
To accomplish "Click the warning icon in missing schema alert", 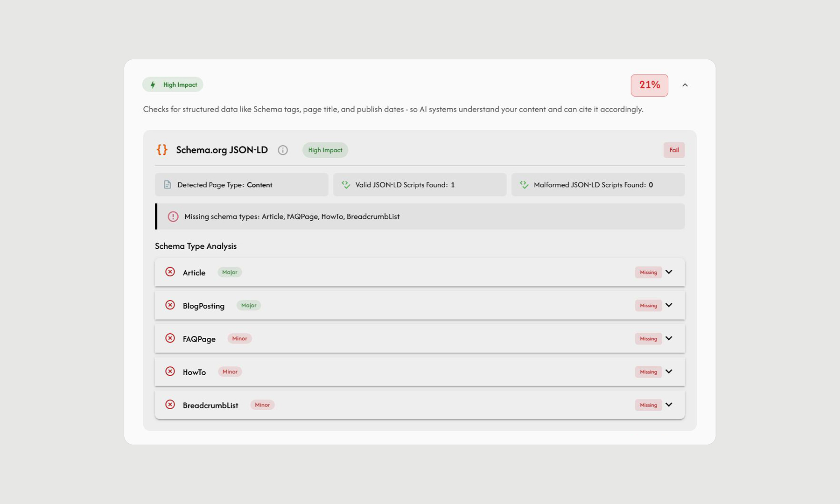I will click(173, 217).
